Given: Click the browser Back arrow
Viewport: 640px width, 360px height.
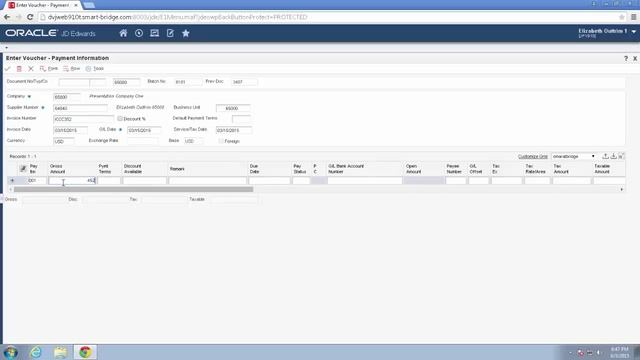Looking at the screenshot, I should pos(7,17).
